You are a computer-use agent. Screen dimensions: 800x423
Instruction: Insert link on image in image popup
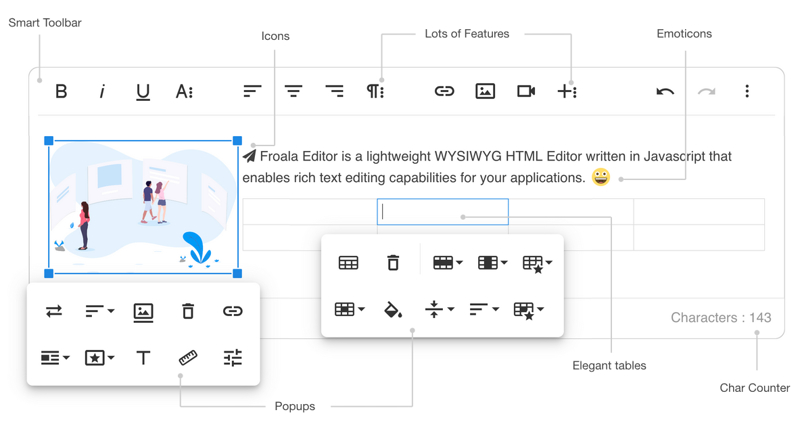click(x=233, y=311)
